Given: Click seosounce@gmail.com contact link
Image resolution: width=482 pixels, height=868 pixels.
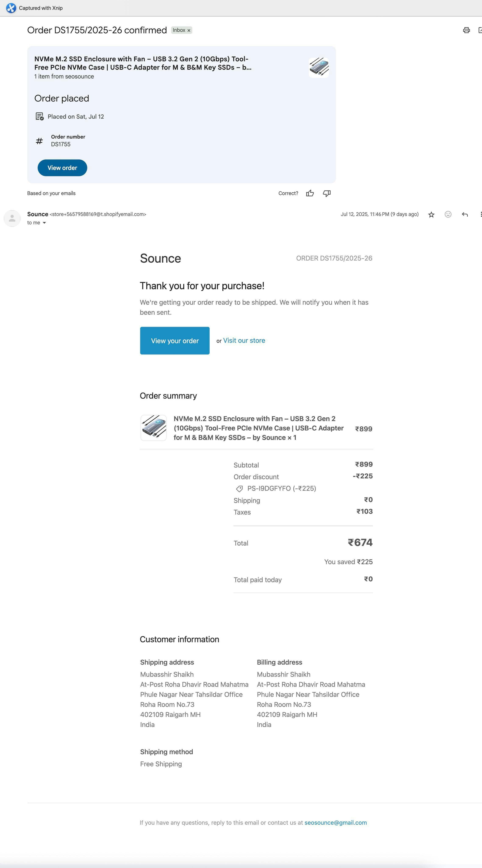Looking at the screenshot, I should 335,822.
